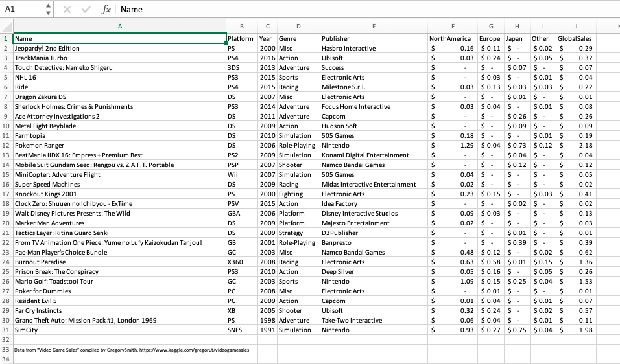The width and height of the screenshot is (620, 364).
Task: Select column D header
Action: pos(298,27)
